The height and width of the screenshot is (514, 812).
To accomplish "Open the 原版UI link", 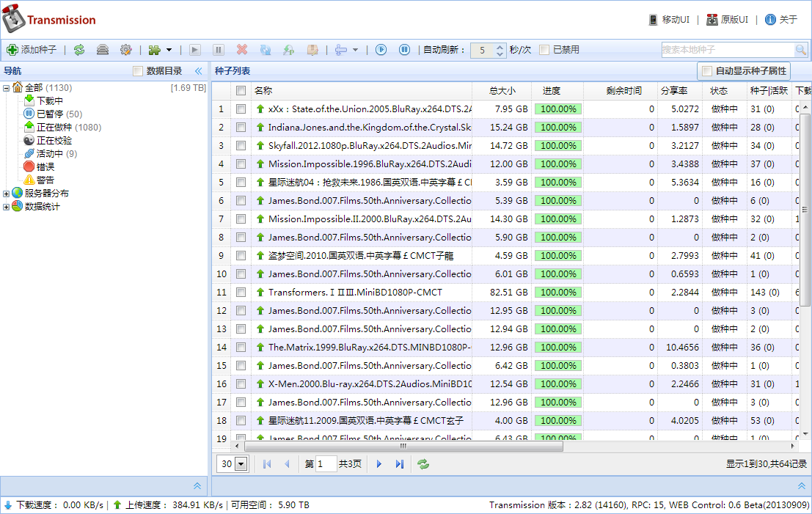I will tap(728, 20).
